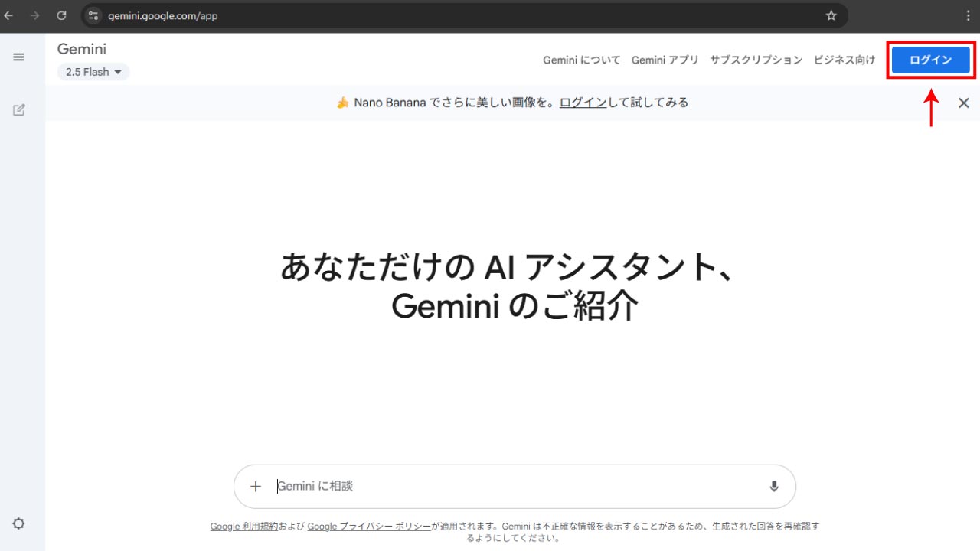Click ログイン link in Nano Banana banner
Image resolution: width=980 pixels, height=551 pixels.
coord(583,103)
